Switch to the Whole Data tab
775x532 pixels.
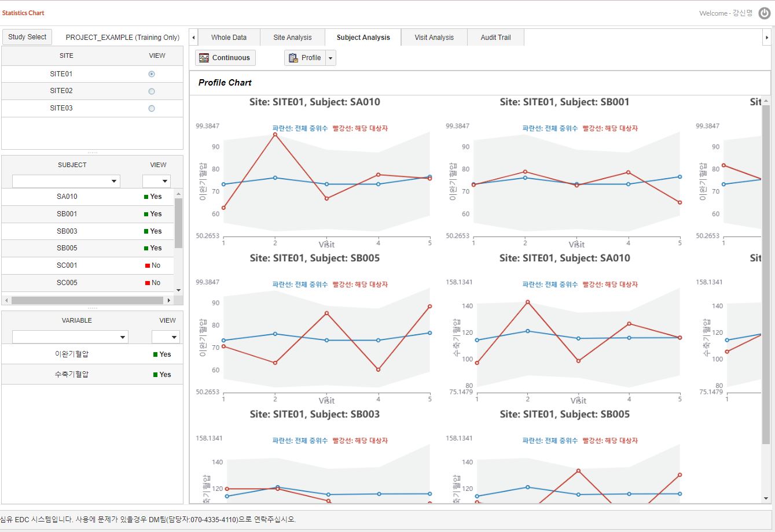pos(229,38)
